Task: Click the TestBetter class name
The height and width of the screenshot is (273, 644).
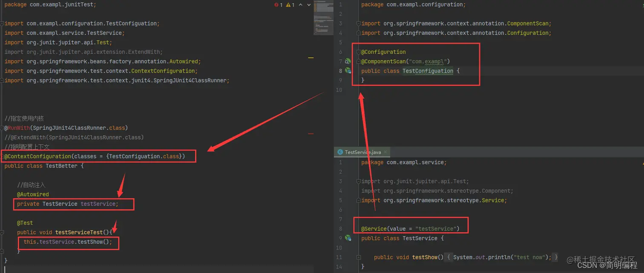Action: (x=61, y=166)
